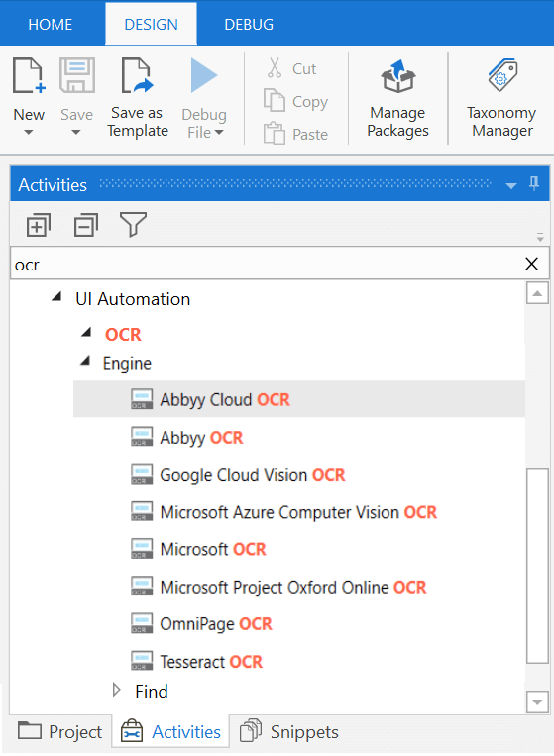The height and width of the screenshot is (756, 554).
Task: Select the Microsoft OCR label
Action: click(x=213, y=549)
